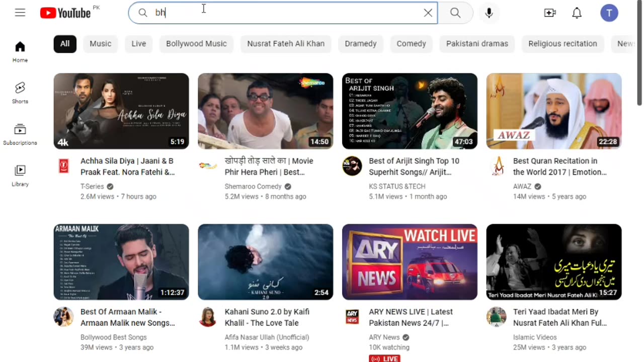Click KS STATUS & TECH channel avatar
The height and width of the screenshot is (362, 644).
(352, 166)
